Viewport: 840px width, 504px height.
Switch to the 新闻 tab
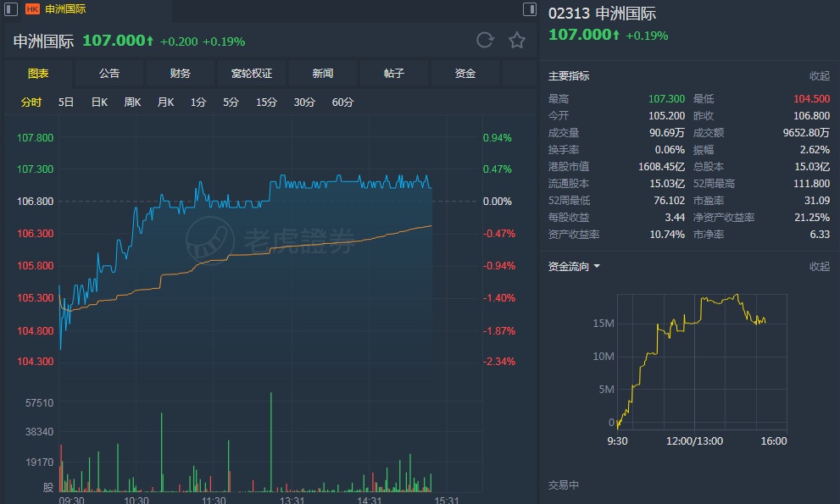[x=323, y=74]
